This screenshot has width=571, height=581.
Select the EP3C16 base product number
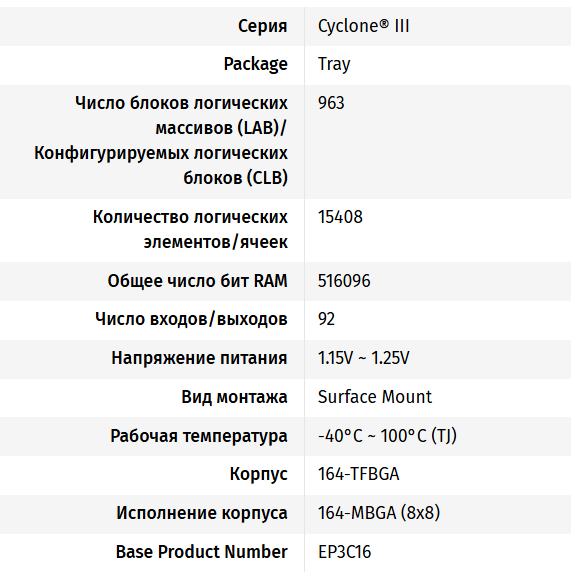coord(344,552)
